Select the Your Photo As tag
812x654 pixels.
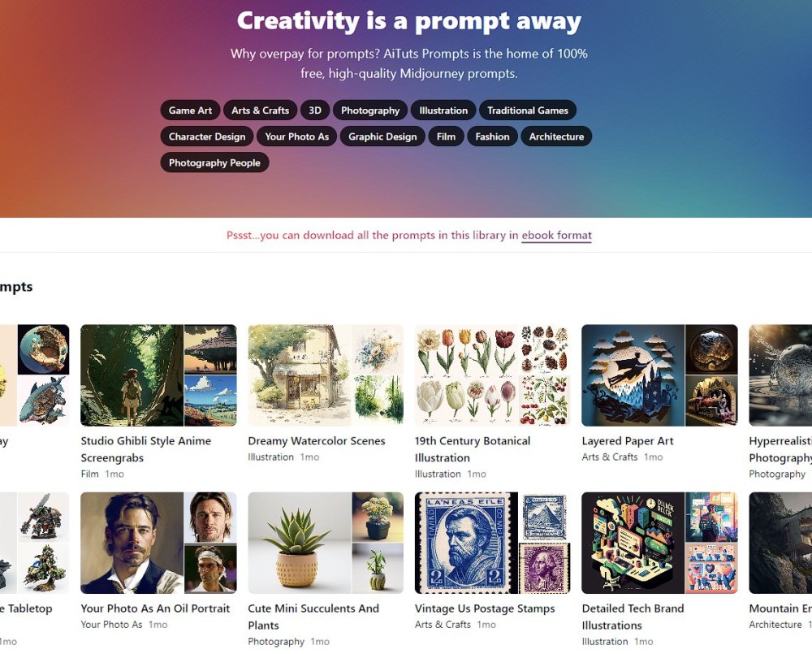(296, 136)
